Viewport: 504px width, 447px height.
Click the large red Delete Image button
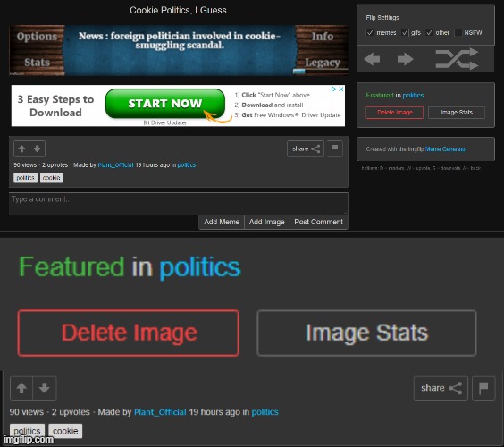tap(129, 333)
